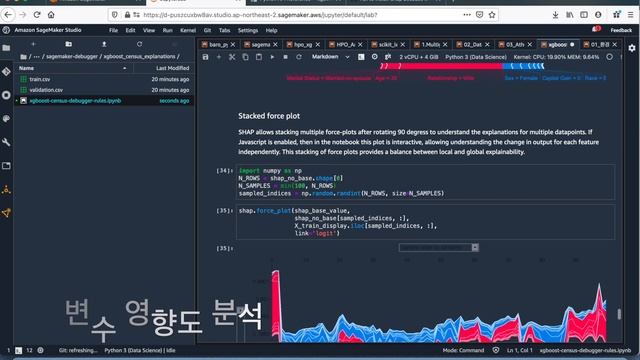This screenshot has width=640, height=360.
Task: Close the 1.Multi tab
Action: [x=445, y=44]
